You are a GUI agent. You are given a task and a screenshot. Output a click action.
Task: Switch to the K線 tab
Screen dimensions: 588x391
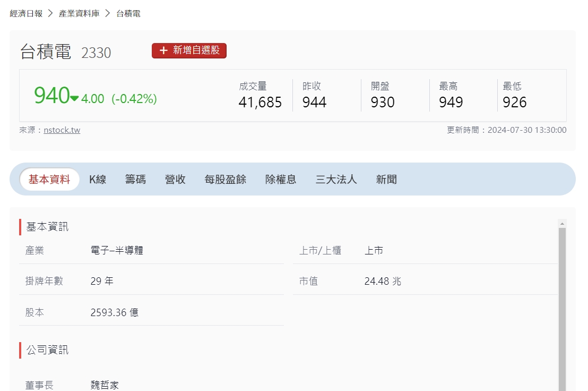click(98, 180)
